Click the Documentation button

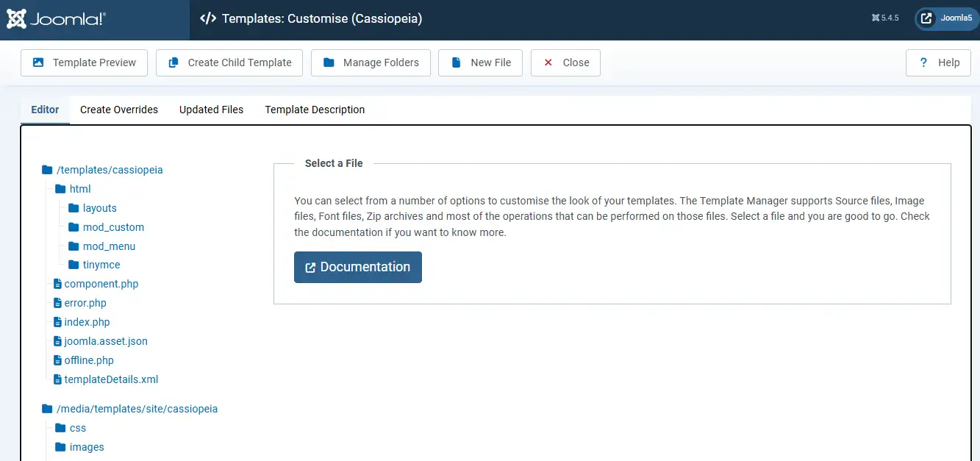[358, 267]
